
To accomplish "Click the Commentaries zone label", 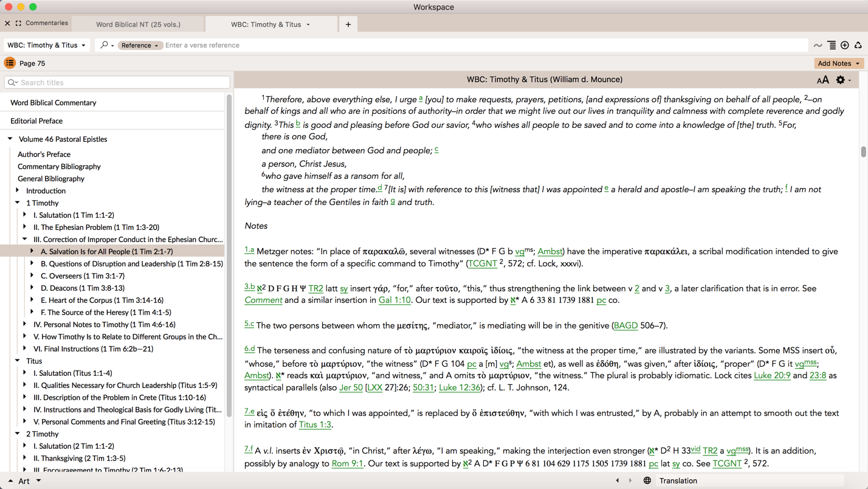I will tap(47, 23).
